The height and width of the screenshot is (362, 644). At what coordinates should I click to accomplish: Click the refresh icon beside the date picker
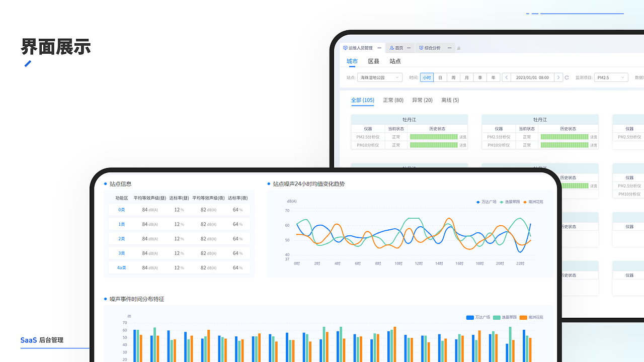point(567,77)
